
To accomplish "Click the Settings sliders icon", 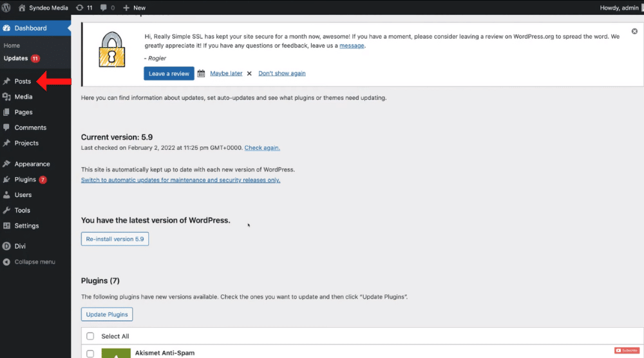I will click(6, 225).
